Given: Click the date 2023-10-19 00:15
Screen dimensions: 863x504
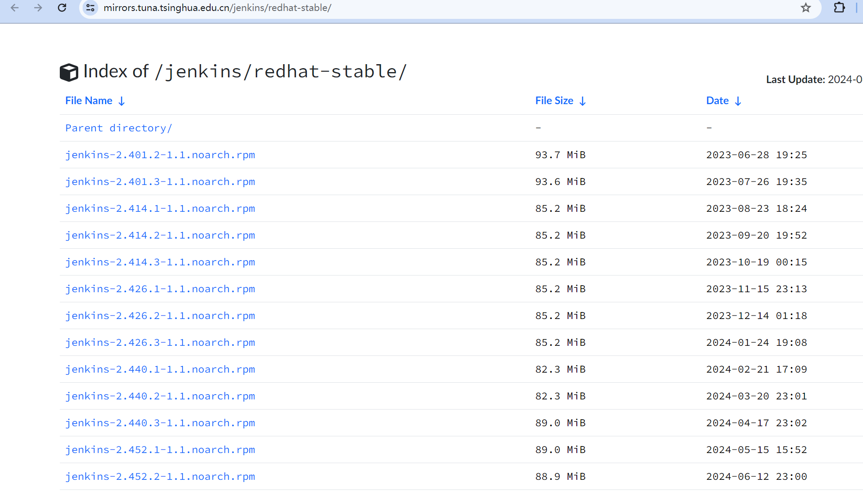Looking at the screenshot, I should 757,262.
